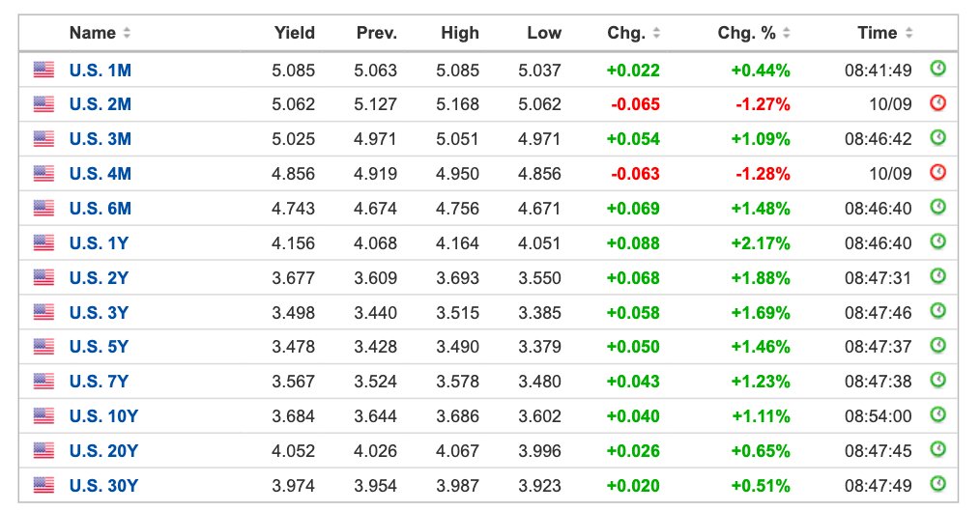
Task: Open the U.S. 1Y bond link
Action: 99,242
